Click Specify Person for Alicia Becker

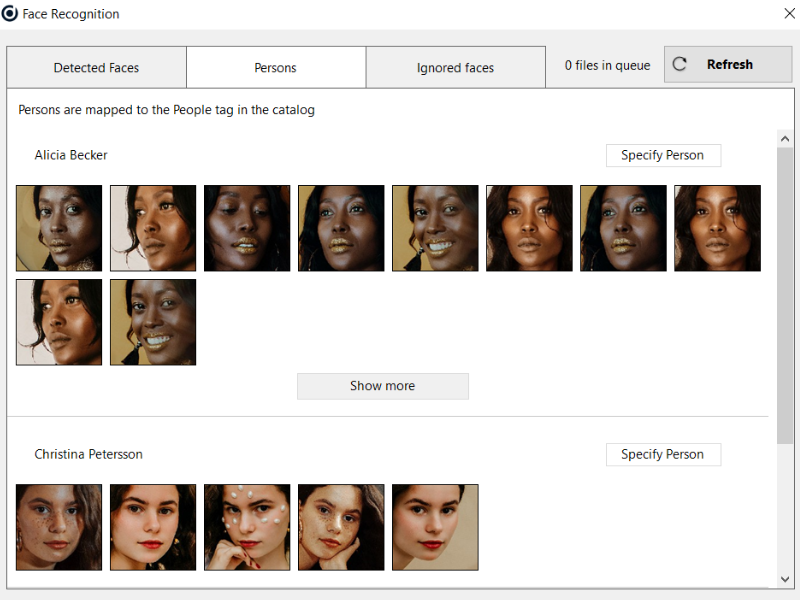tap(662, 155)
